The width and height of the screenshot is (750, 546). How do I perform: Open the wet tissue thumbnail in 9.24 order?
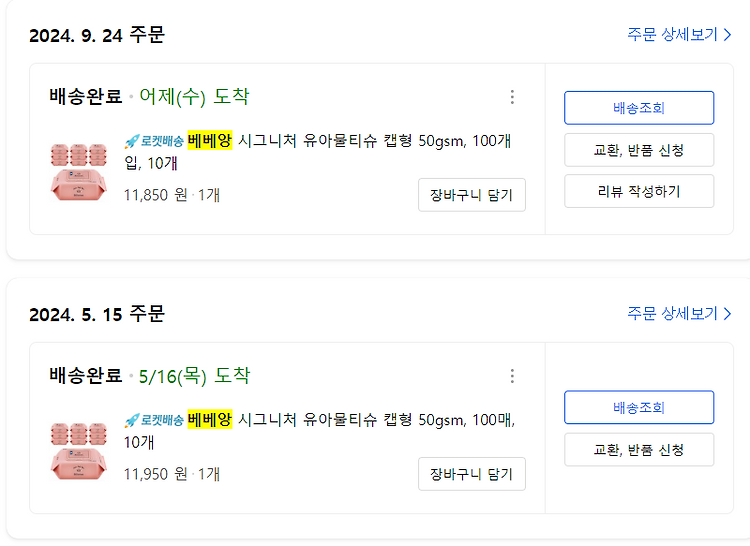pyautogui.click(x=78, y=172)
